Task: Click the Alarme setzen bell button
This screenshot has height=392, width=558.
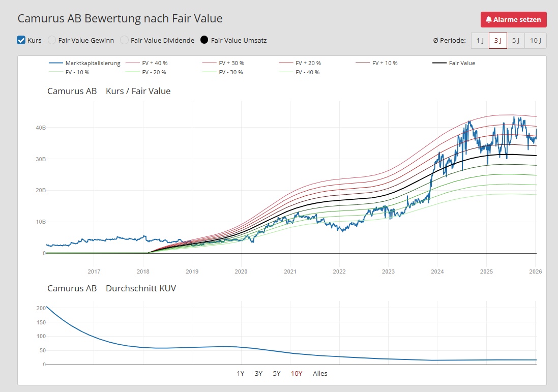Action: (x=513, y=19)
